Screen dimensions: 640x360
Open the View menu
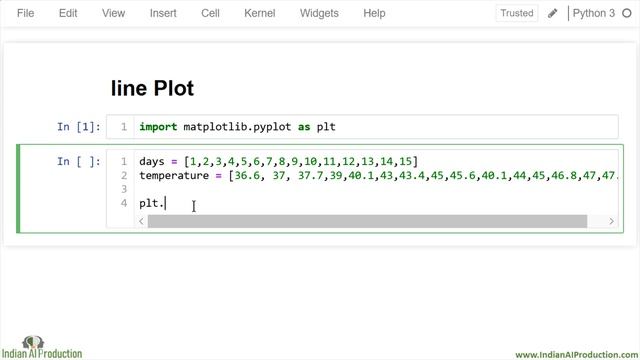(113, 13)
